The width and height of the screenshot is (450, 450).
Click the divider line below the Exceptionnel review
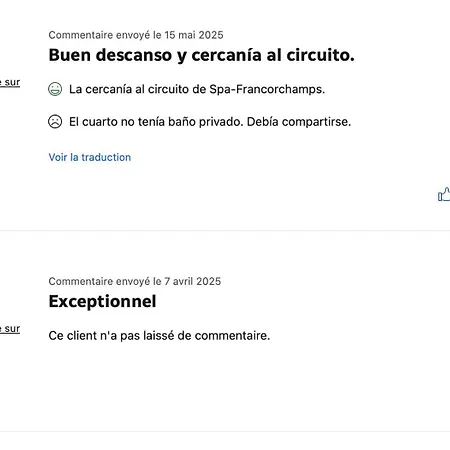click(225, 432)
